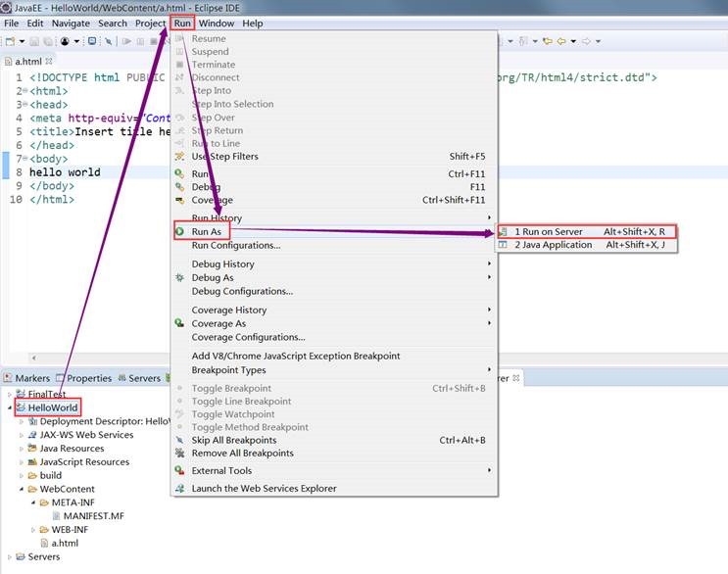
Task: Toggle Skip All Breakpoints menu entry
Action: pyautogui.click(x=334, y=440)
